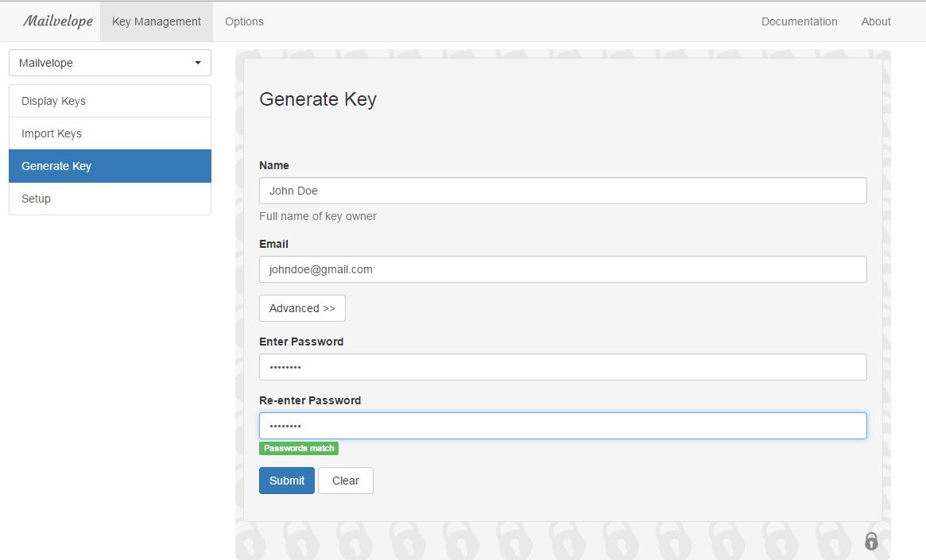The height and width of the screenshot is (560, 926).
Task: Open Setup in the sidebar
Action: [110, 199]
